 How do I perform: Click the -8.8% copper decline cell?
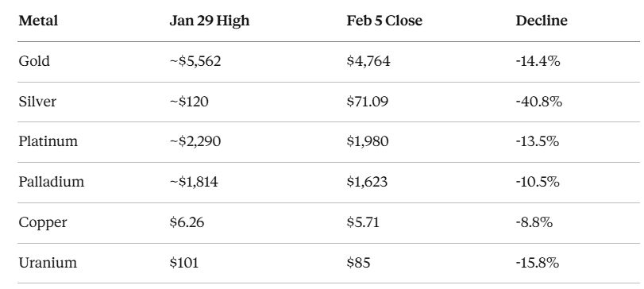534,222
